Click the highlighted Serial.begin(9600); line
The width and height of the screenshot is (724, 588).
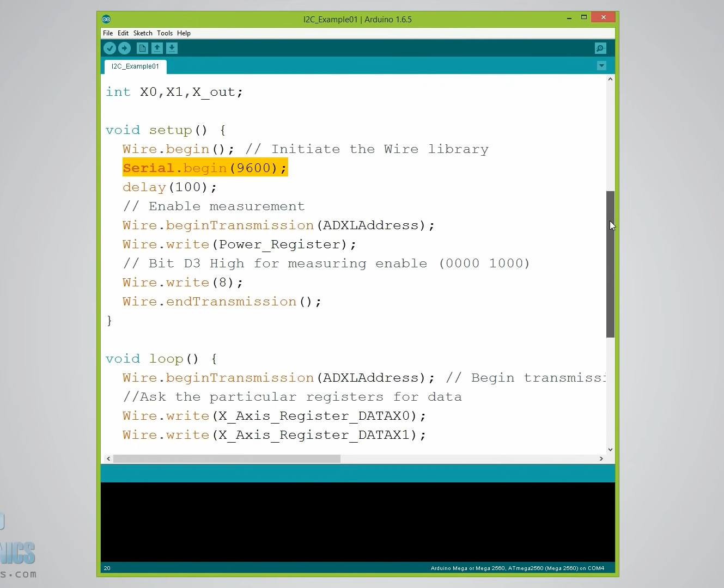pos(205,168)
